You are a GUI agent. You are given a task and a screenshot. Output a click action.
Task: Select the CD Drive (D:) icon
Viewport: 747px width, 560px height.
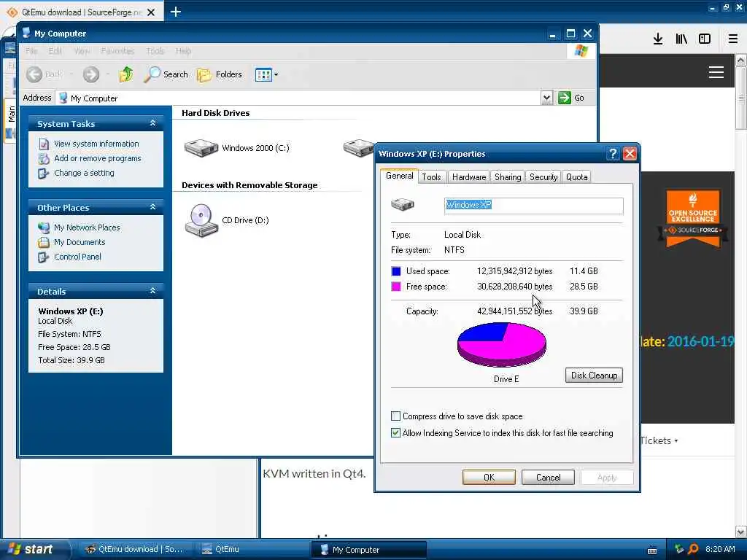(x=201, y=220)
